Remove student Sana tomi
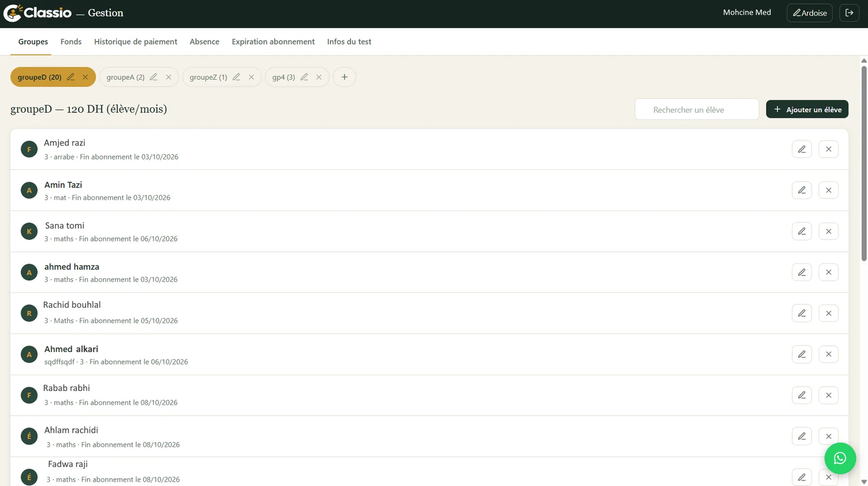The height and width of the screenshot is (486, 868). tap(828, 231)
